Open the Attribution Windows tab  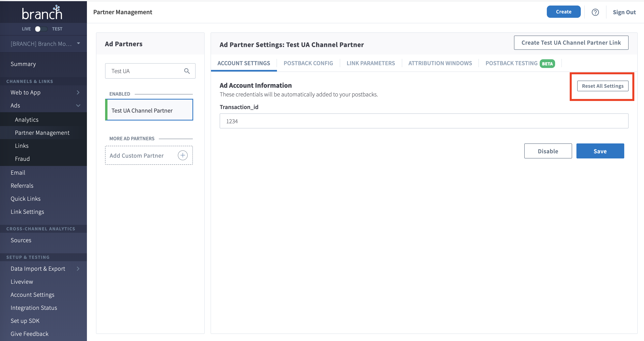click(440, 63)
